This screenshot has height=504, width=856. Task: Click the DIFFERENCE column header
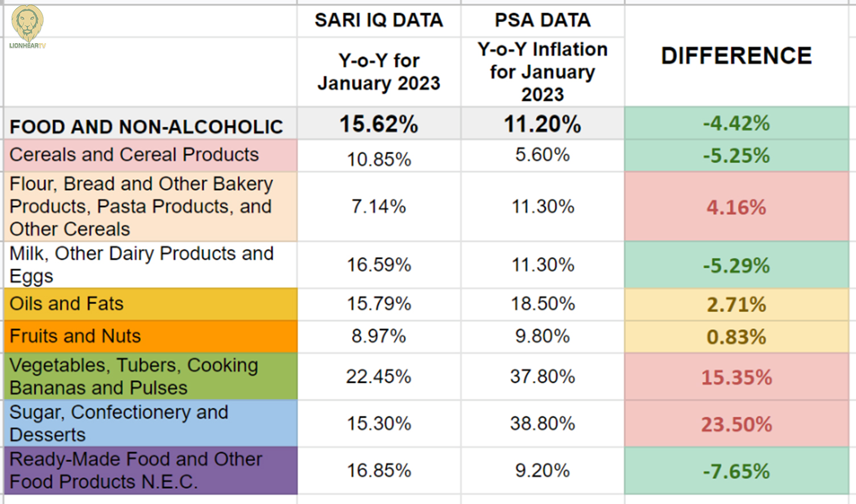click(737, 56)
